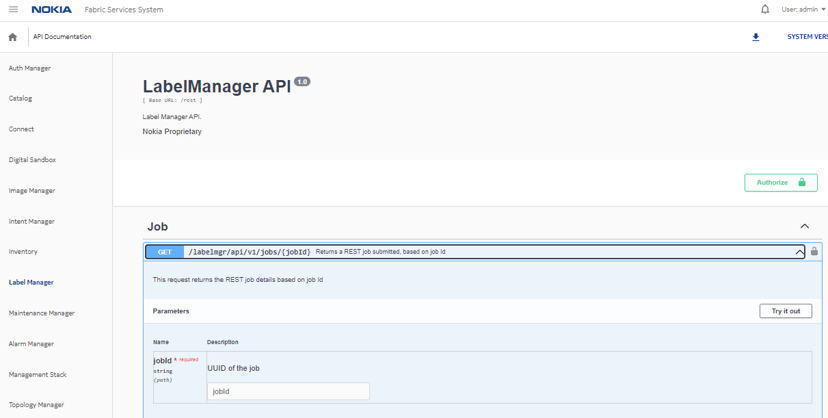
Task: Open Connect API docs
Action: tap(21, 129)
